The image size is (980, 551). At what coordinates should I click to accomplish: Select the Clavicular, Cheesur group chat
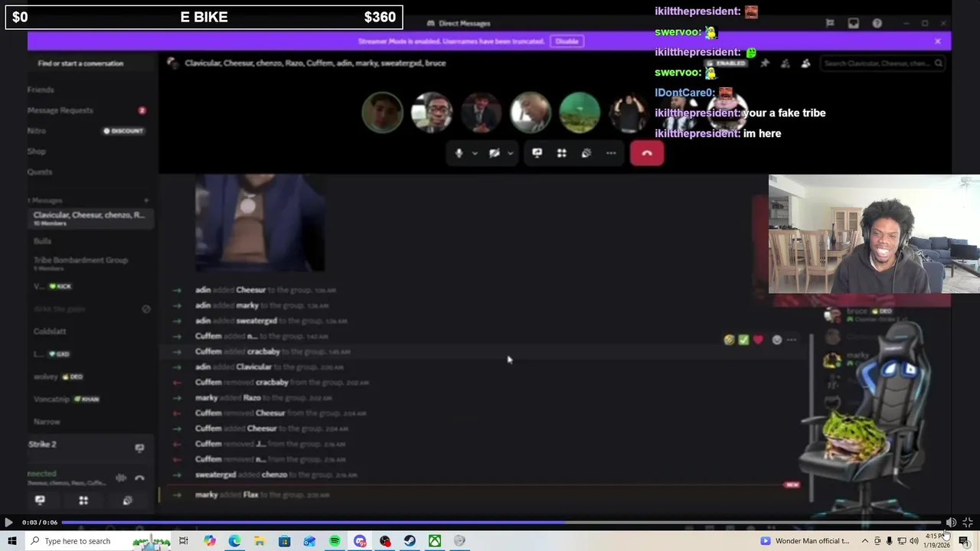click(x=90, y=218)
